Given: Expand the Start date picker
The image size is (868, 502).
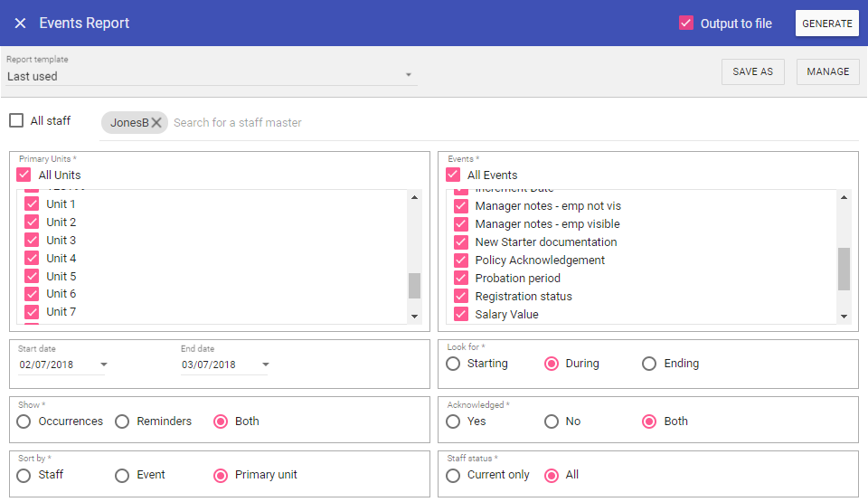Looking at the screenshot, I should [x=103, y=365].
